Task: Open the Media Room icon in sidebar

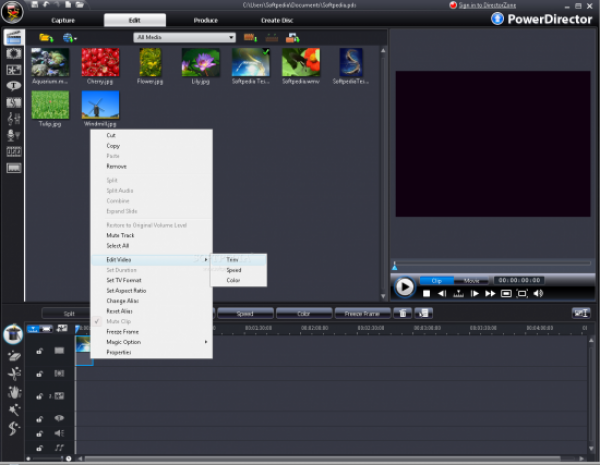Action: (14, 37)
